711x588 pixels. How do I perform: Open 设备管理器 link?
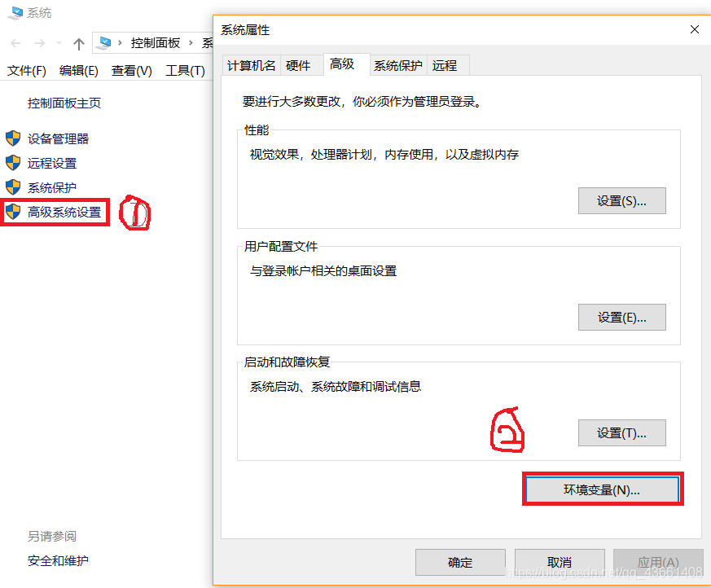coord(58,138)
